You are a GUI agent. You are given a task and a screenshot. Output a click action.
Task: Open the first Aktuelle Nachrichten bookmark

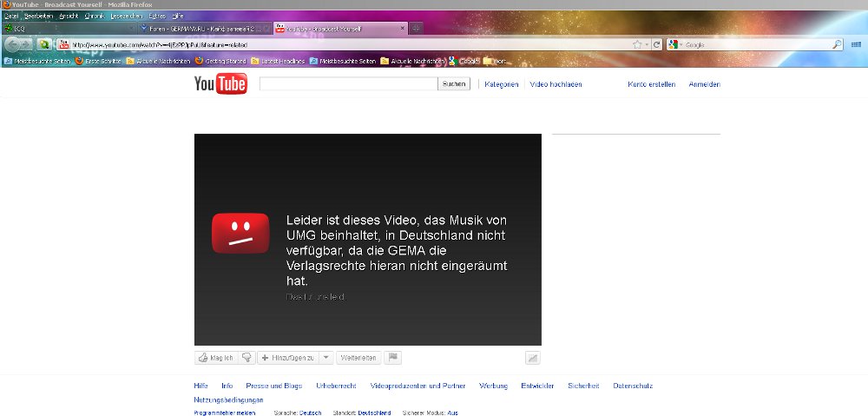[159, 61]
